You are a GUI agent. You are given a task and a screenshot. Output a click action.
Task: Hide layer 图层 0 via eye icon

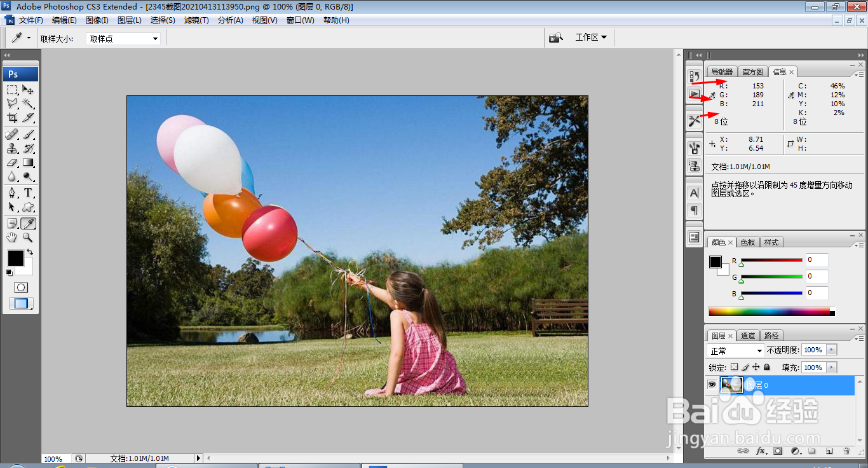[712, 385]
